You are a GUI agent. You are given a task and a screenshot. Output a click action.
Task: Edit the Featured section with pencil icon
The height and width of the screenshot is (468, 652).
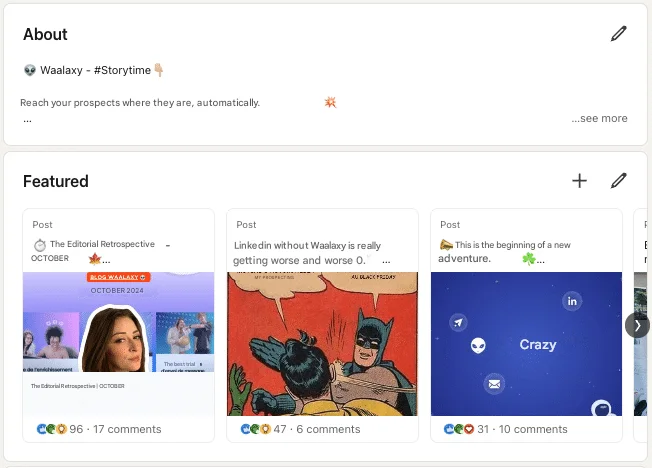pos(618,181)
